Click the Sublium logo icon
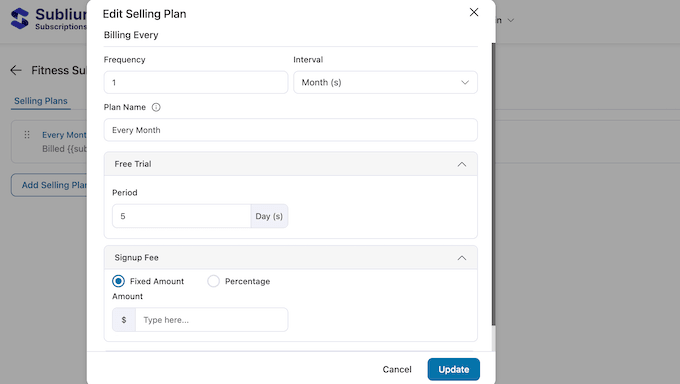The width and height of the screenshot is (680, 384). pyautogui.click(x=20, y=19)
